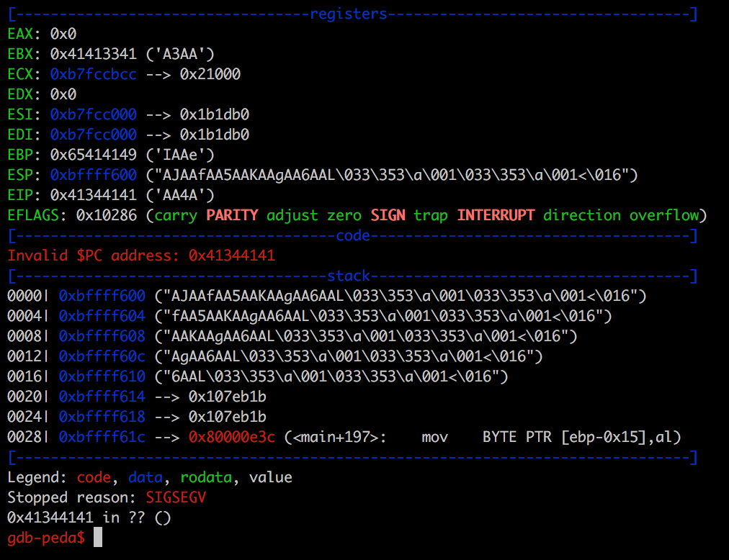This screenshot has height=560, width=729.
Task: Click the ESI address 0xb7fcc000
Action: coord(94,114)
